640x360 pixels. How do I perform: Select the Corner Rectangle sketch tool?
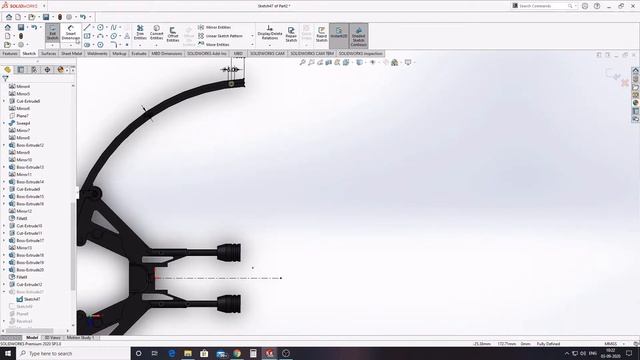coord(87,36)
